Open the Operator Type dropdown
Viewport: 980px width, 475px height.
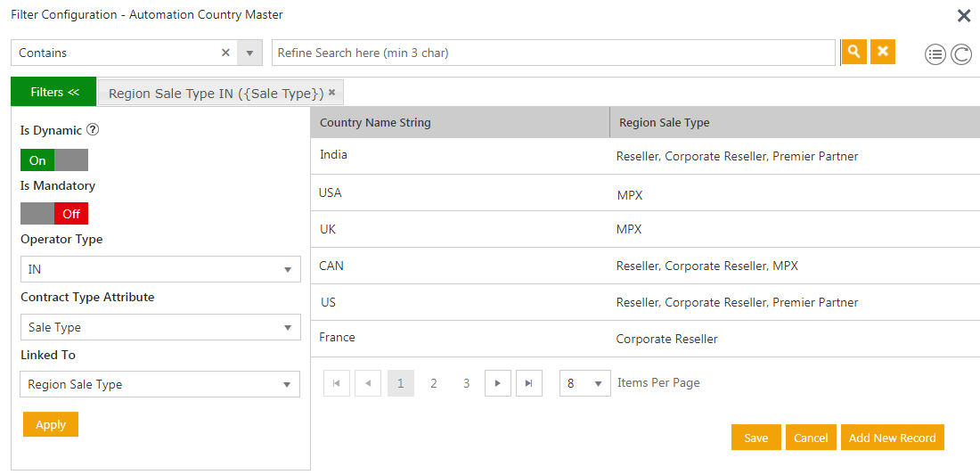coord(160,269)
